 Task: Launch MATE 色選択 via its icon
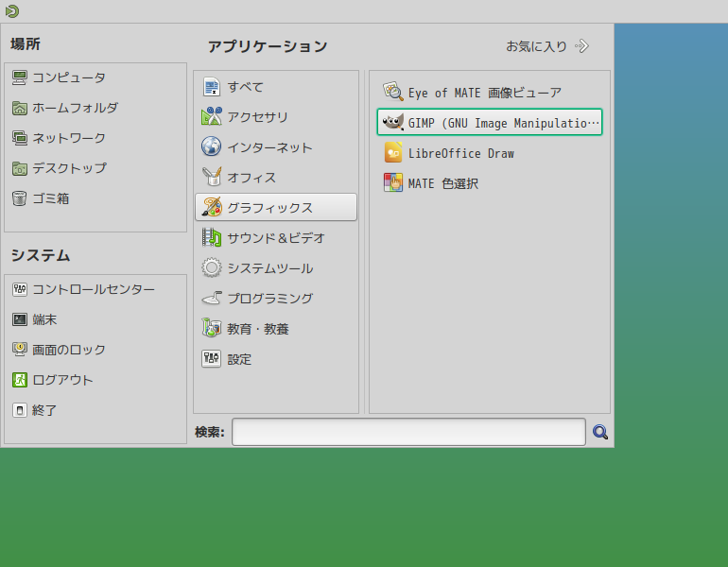point(392,182)
